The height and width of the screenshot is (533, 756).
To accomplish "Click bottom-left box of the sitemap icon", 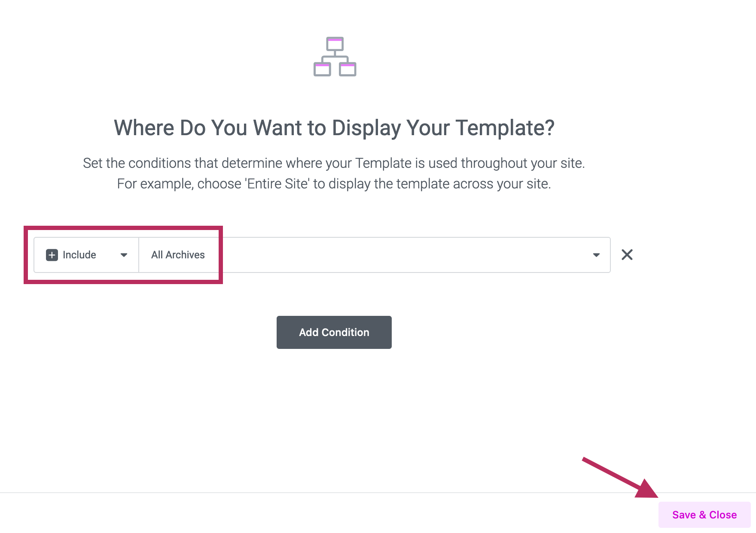I will 322,69.
